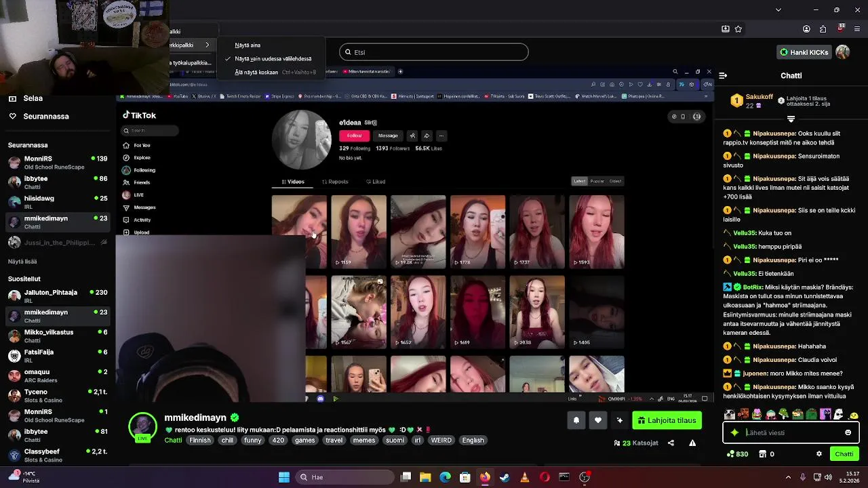Open the Firefox hamburger application menu
Viewport: 868px width, 488px height.
click(858, 29)
